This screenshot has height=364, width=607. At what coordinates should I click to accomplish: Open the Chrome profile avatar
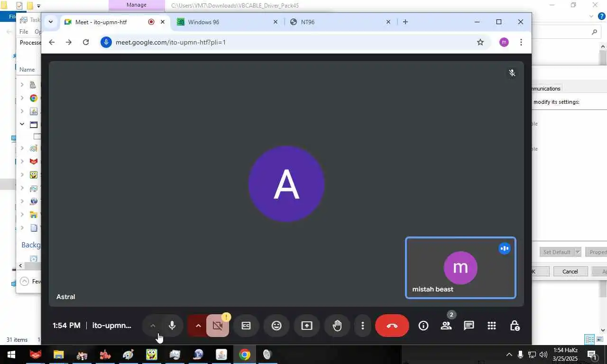click(x=504, y=42)
